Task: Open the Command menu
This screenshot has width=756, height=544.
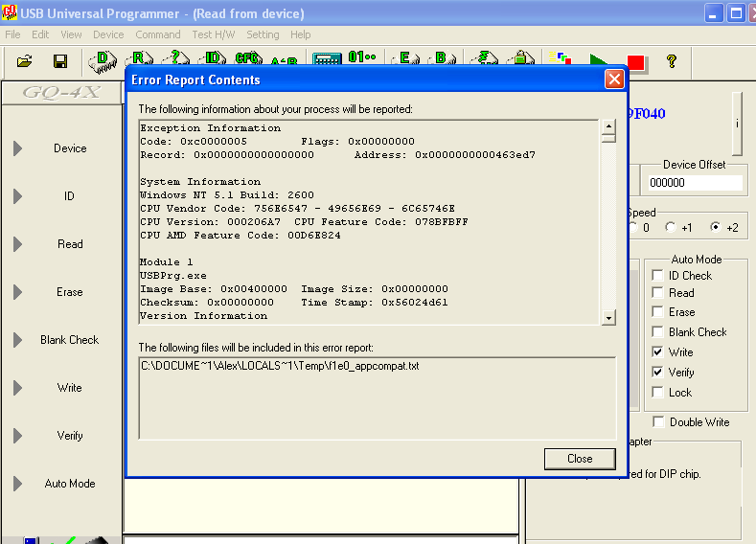Action: pos(158,34)
